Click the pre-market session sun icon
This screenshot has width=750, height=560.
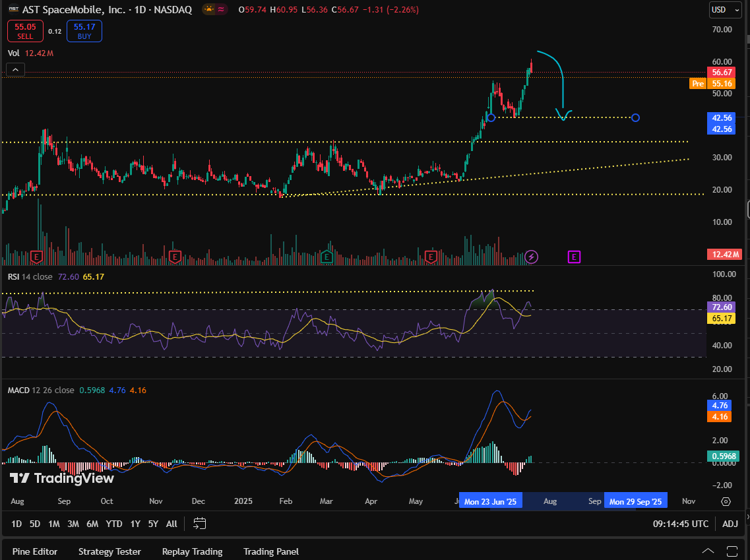click(209, 9)
